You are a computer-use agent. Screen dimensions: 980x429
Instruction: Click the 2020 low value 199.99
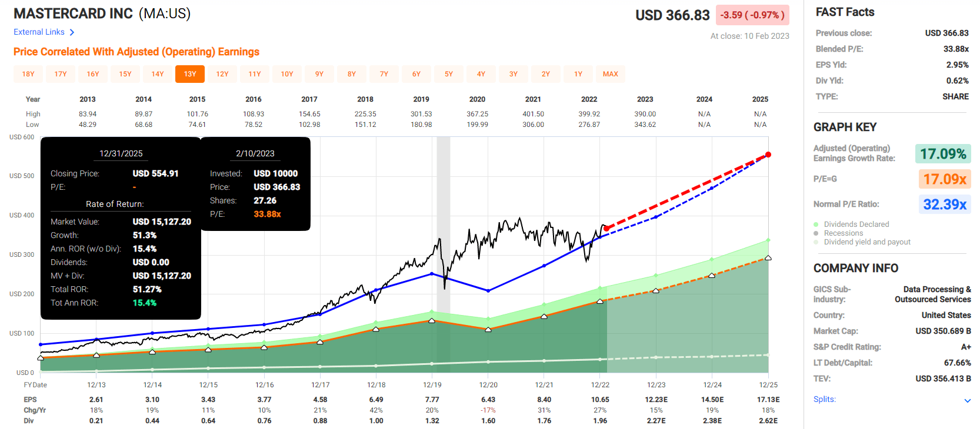pos(477,125)
